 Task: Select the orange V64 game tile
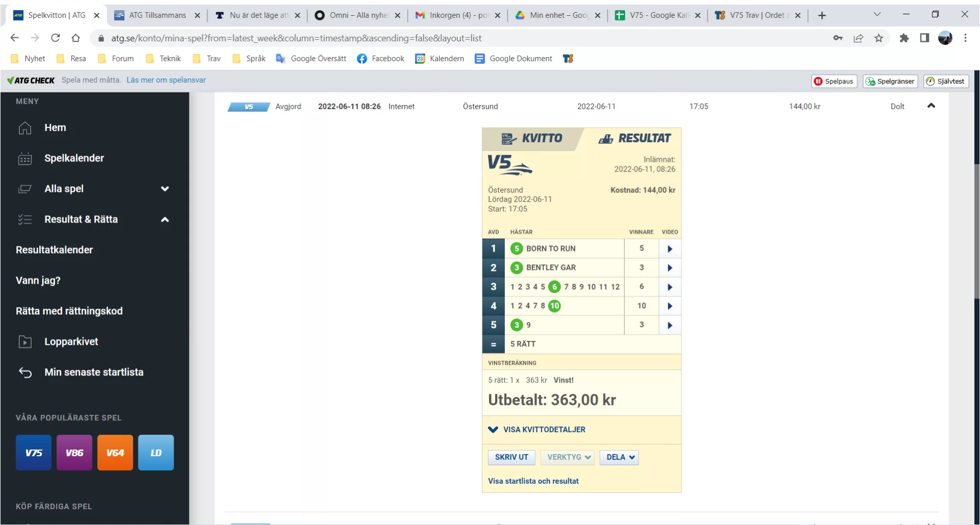[x=115, y=453]
